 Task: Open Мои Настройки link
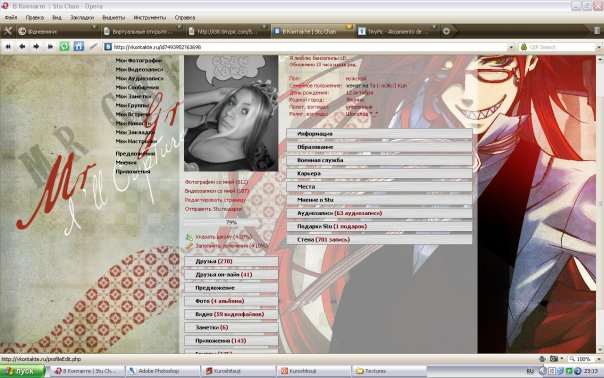[x=136, y=141]
